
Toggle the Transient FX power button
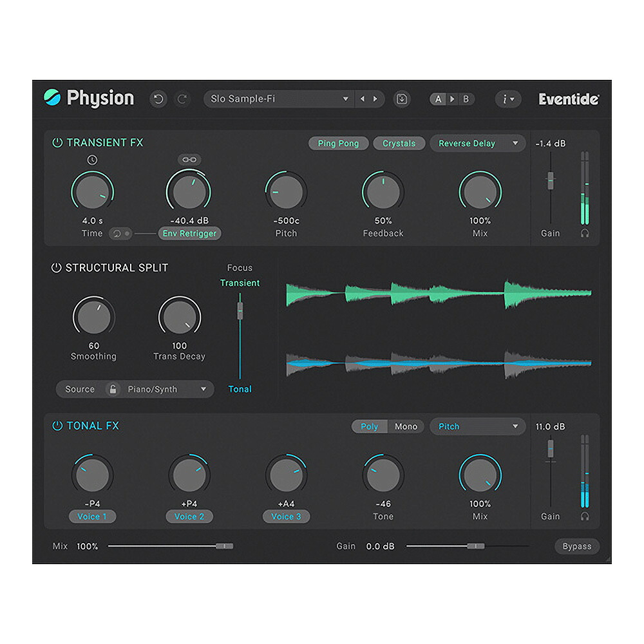click(x=57, y=142)
